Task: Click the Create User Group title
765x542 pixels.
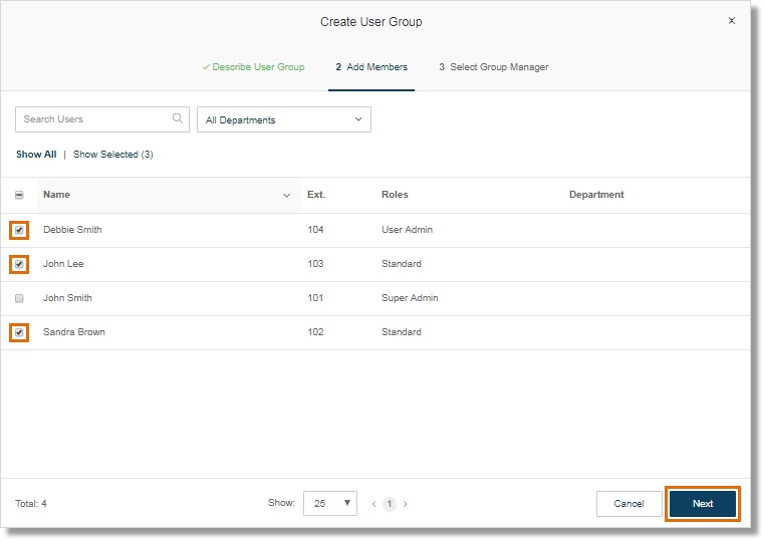Action: (371, 22)
